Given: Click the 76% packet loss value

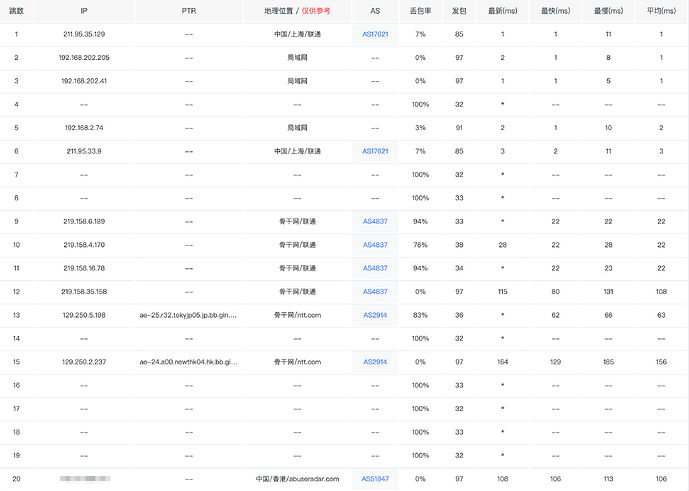Looking at the screenshot, I should coord(421,245).
